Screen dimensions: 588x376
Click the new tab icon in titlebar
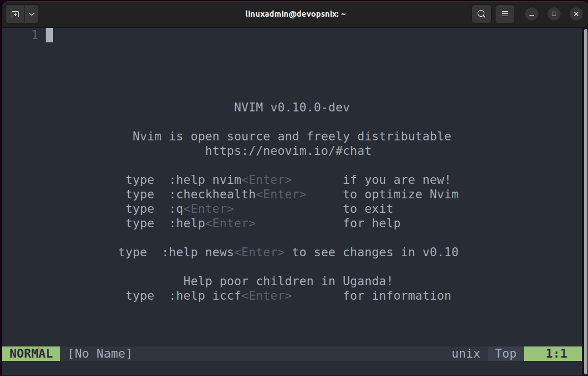pos(15,14)
